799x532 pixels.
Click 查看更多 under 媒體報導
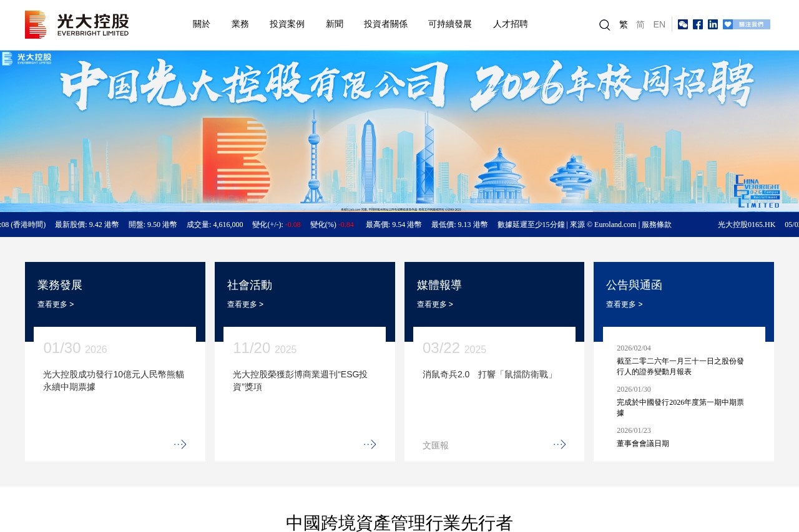click(435, 304)
